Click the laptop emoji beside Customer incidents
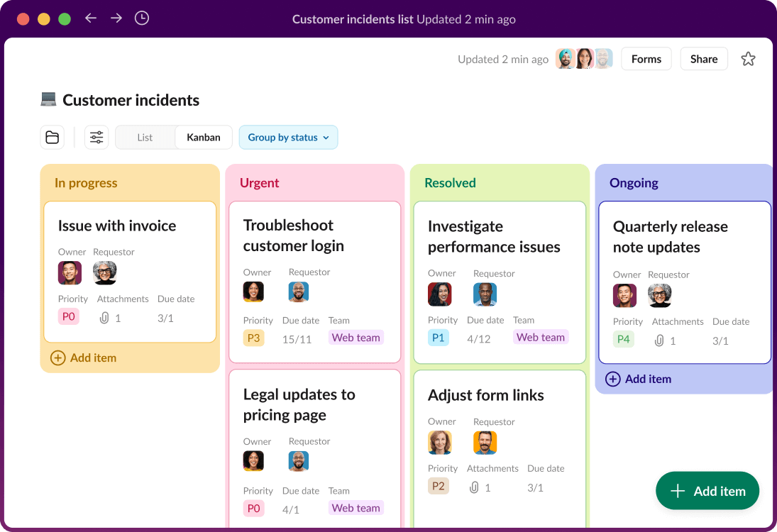Image resolution: width=777 pixels, height=532 pixels. click(x=48, y=99)
